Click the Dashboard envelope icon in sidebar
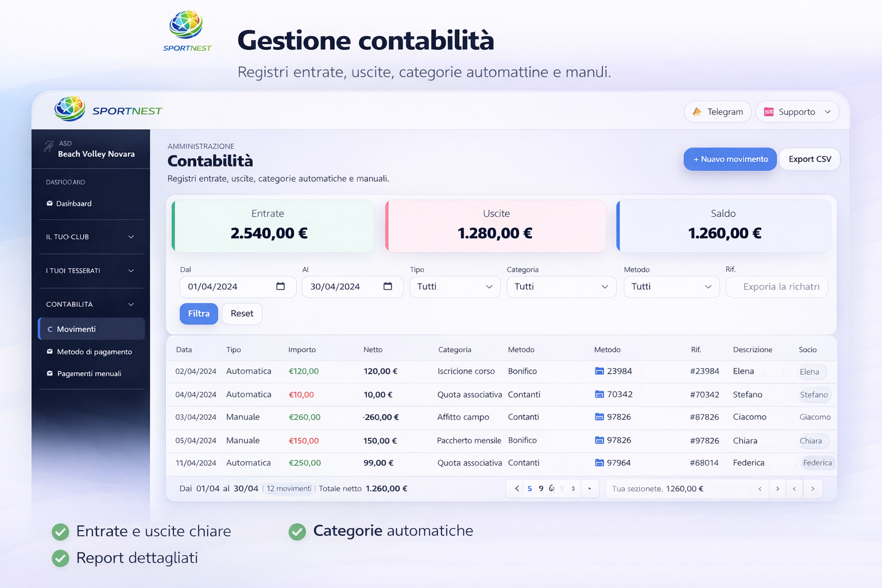Viewport: 882px width, 588px height. 49,203
